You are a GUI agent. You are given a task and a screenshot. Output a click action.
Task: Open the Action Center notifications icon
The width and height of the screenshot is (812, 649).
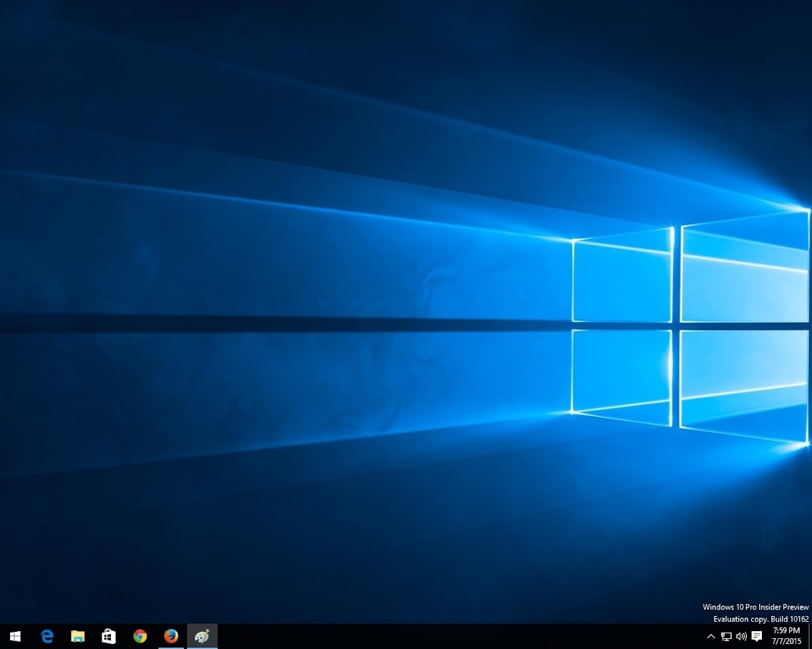point(757,636)
